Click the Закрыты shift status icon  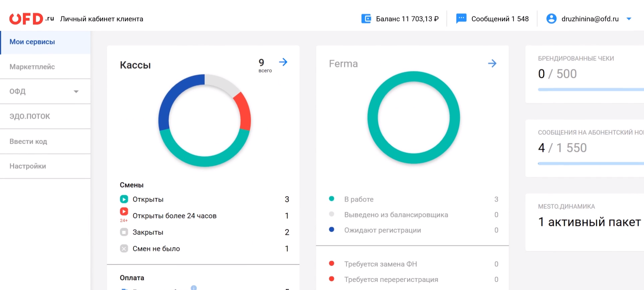(124, 232)
